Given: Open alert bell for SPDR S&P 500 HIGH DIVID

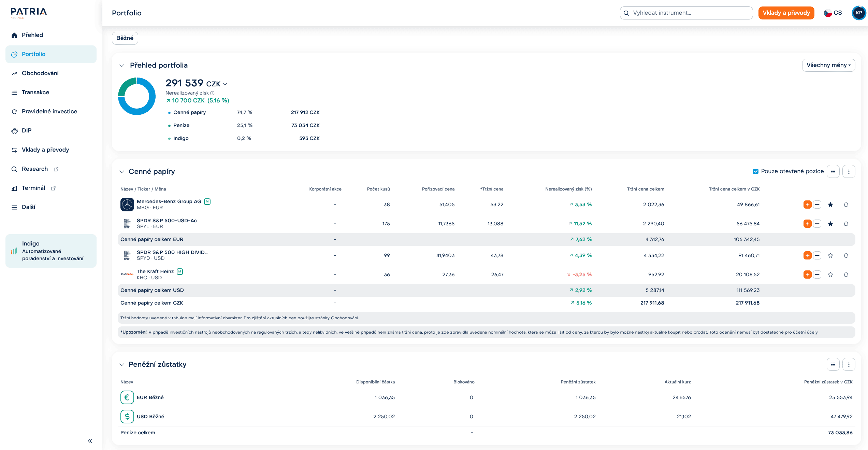Looking at the screenshot, I should tap(846, 256).
